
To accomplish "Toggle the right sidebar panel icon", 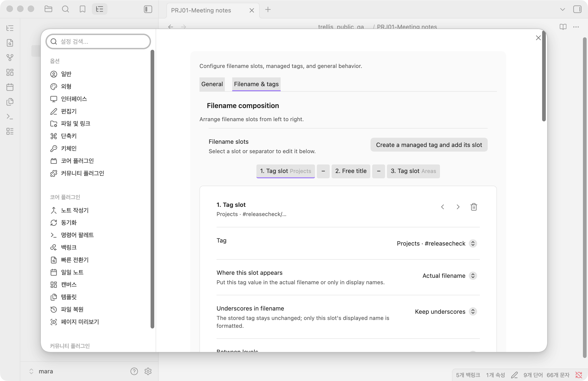I will [x=577, y=9].
